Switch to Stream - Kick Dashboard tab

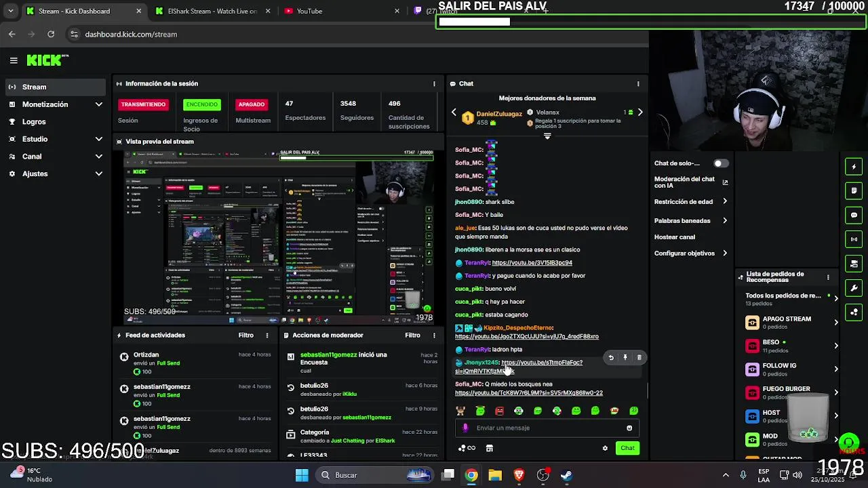click(83, 11)
